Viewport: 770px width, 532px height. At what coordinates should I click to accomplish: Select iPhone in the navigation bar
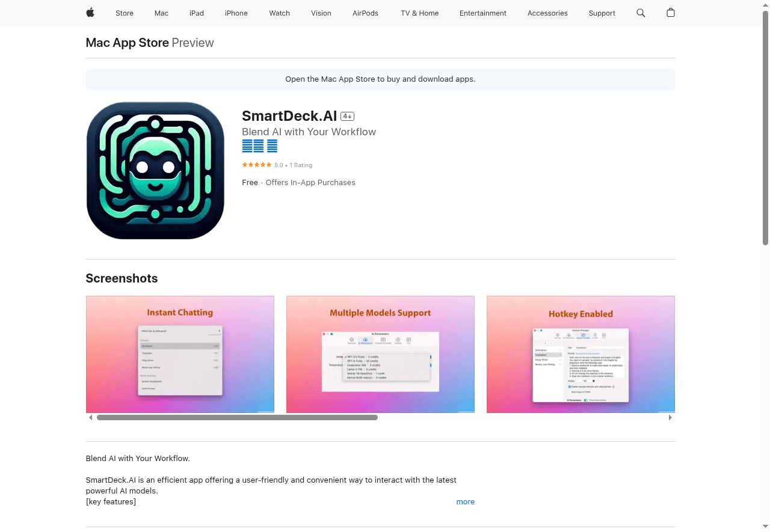236,13
